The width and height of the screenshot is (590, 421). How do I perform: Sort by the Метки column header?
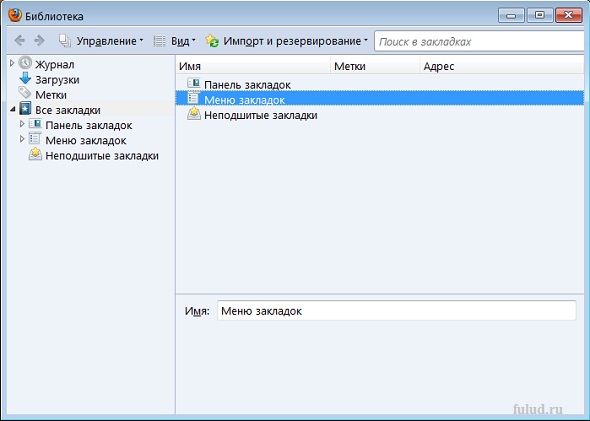pyautogui.click(x=375, y=66)
